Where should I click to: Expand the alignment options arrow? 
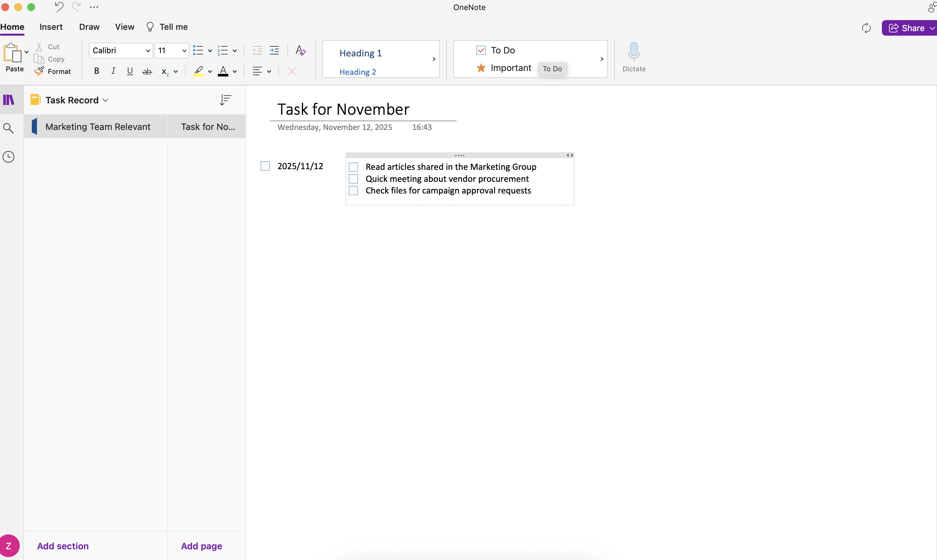[x=269, y=71]
